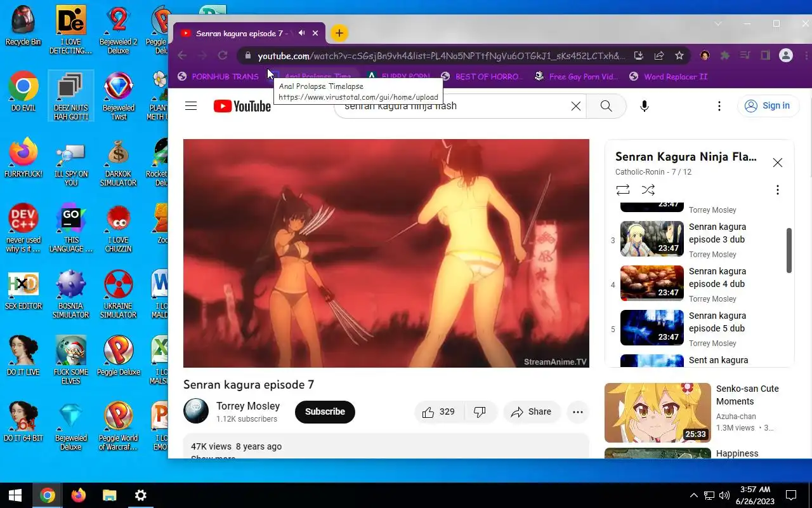
Task: Switch to Firefox on the taskbar
Action: coord(78,495)
